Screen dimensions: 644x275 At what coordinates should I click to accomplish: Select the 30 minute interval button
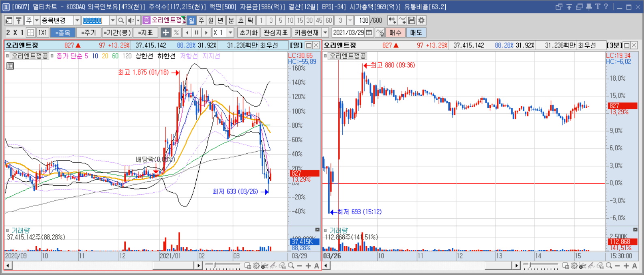309,20
